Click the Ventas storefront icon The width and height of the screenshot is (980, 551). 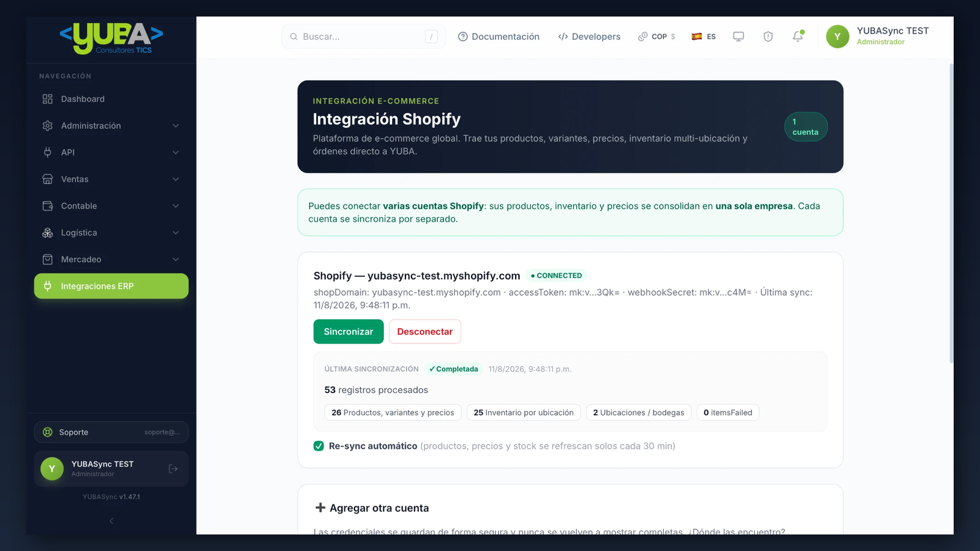click(48, 179)
